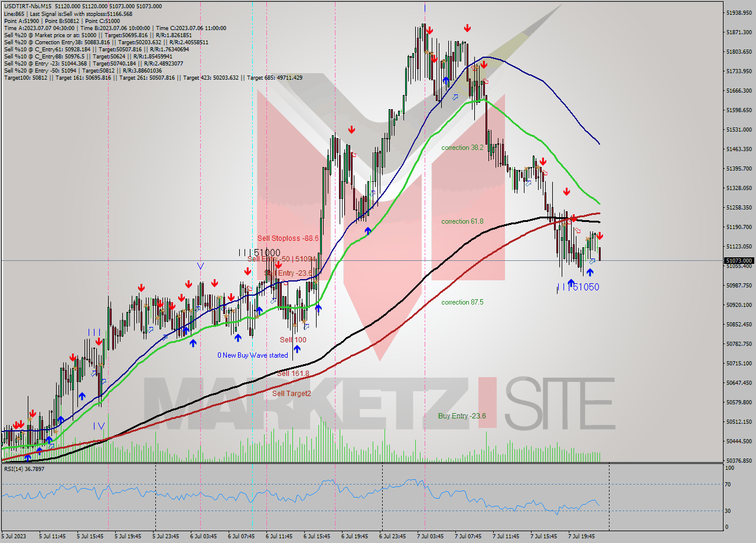Screen dimensions: 756x543
Task: Click the '5 Jul 11:45' time label
Action: tap(54, 537)
